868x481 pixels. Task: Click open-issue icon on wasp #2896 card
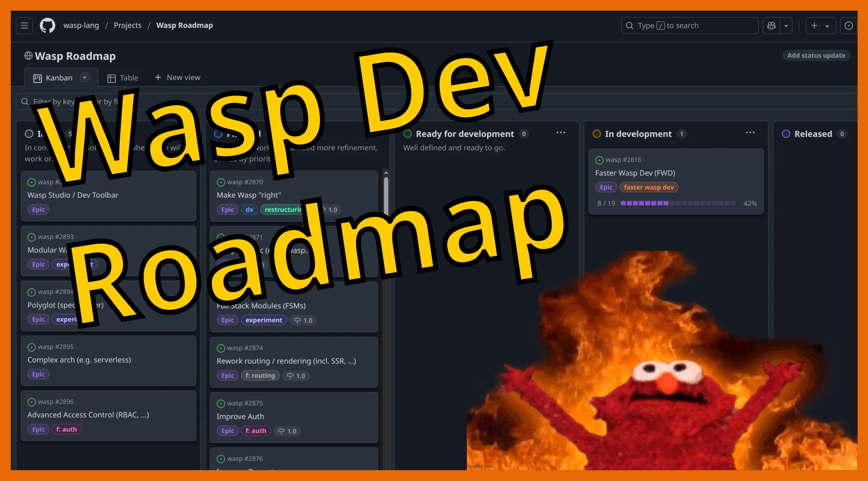point(31,402)
